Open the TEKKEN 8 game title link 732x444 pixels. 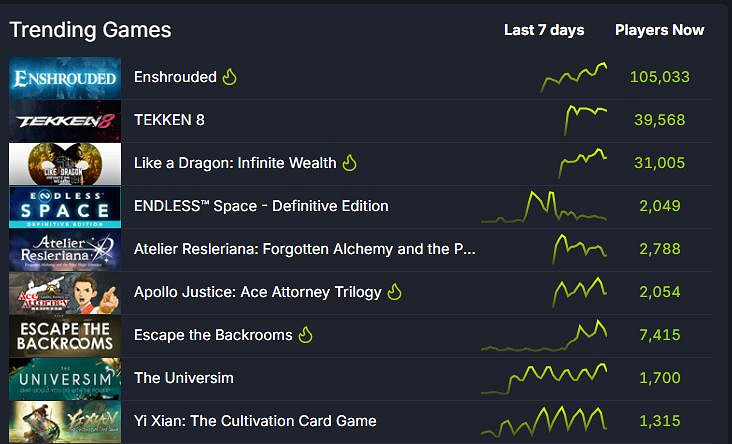pos(169,120)
